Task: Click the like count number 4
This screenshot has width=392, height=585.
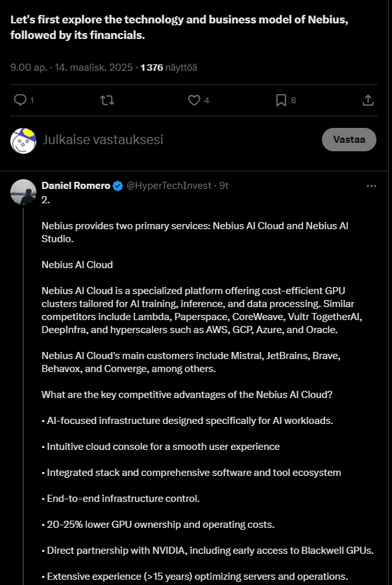Action: [x=206, y=101]
